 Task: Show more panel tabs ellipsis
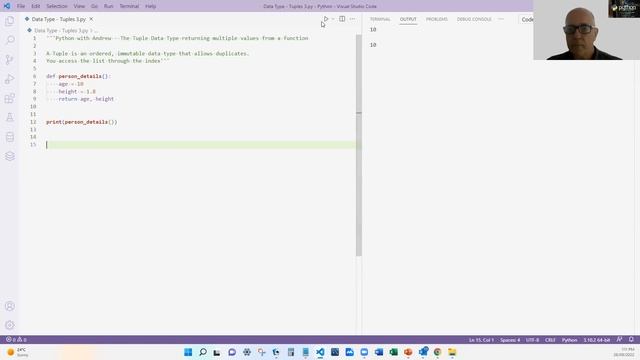click(x=501, y=19)
